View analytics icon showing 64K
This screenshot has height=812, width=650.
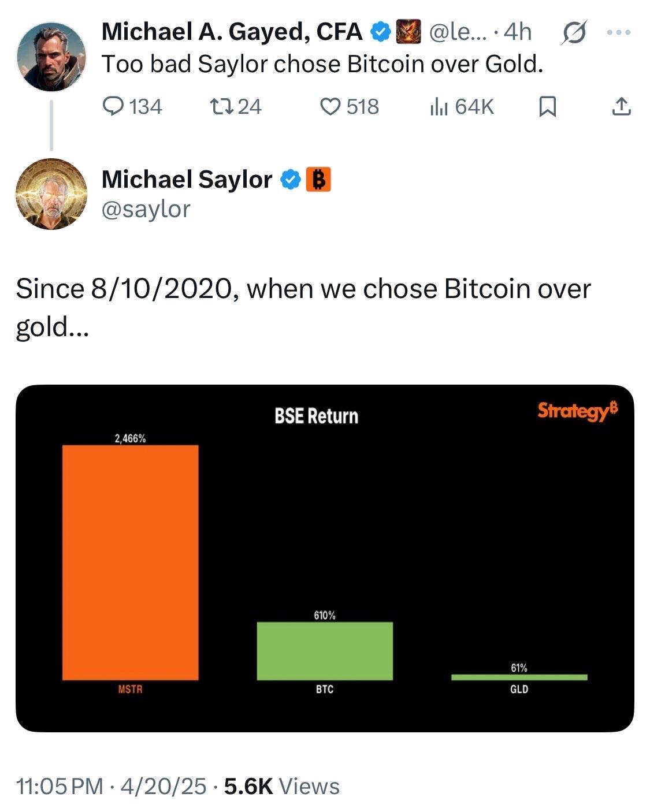pyautogui.click(x=439, y=106)
